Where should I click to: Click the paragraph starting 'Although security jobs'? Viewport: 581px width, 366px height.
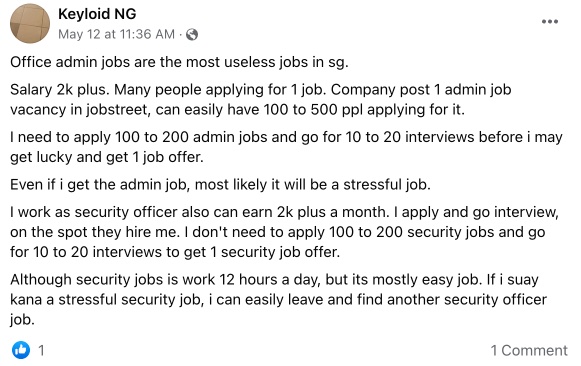coord(278,299)
